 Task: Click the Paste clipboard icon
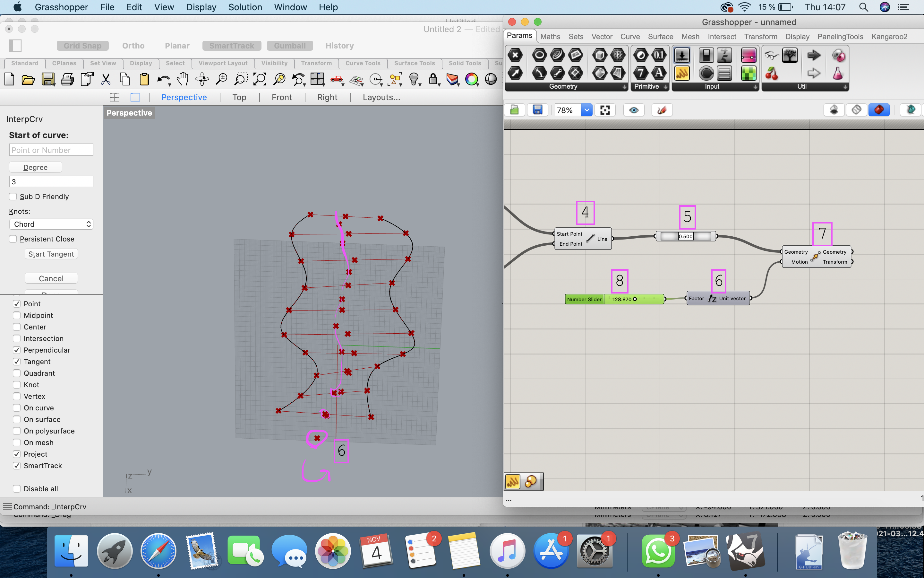pyautogui.click(x=144, y=80)
